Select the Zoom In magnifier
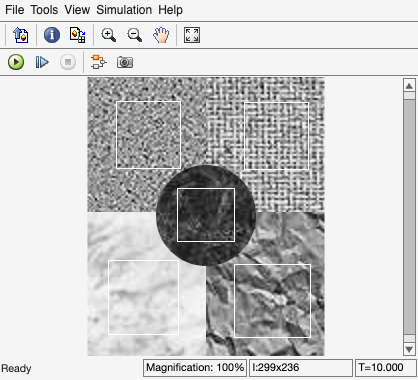418x380 pixels. point(109,35)
